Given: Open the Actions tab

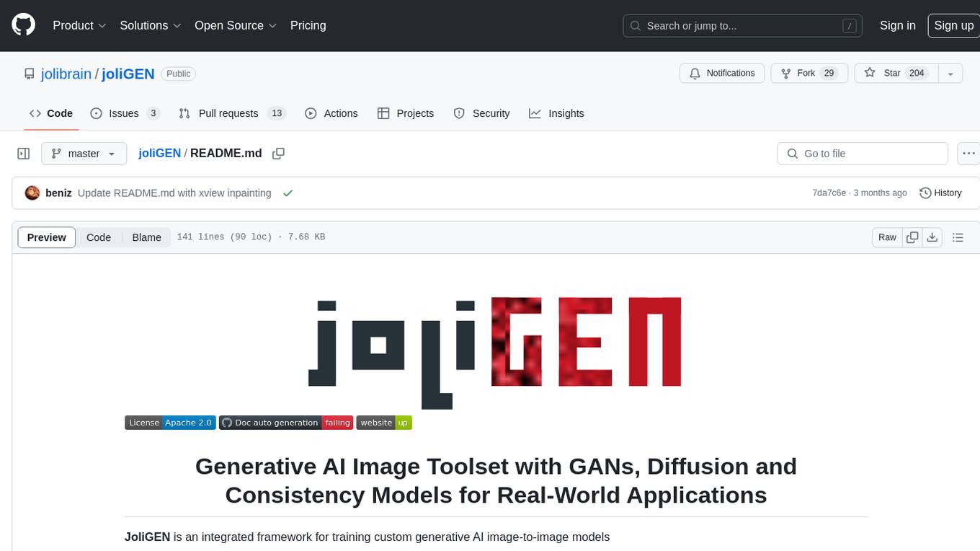Looking at the screenshot, I should pyautogui.click(x=331, y=113).
